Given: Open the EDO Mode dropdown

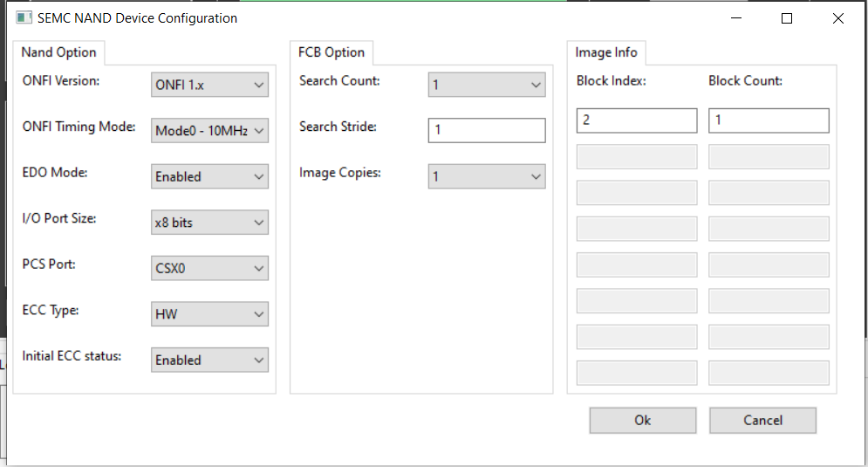Looking at the screenshot, I should click(209, 176).
